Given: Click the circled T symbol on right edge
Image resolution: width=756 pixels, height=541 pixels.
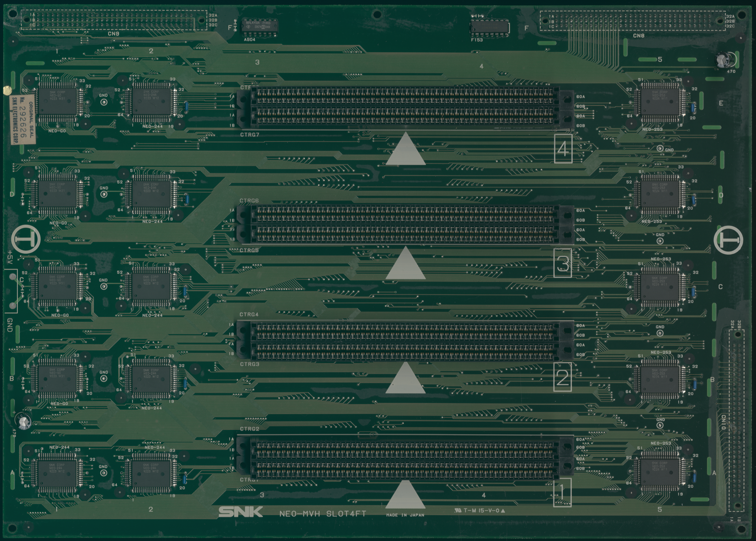Looking at the screenshot, I should (728, 240).
